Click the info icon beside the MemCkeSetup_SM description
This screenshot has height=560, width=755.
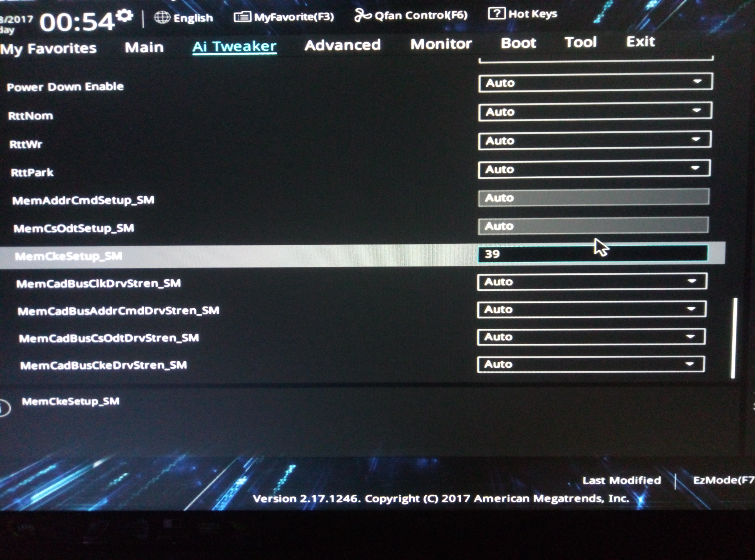click(4, 407)
